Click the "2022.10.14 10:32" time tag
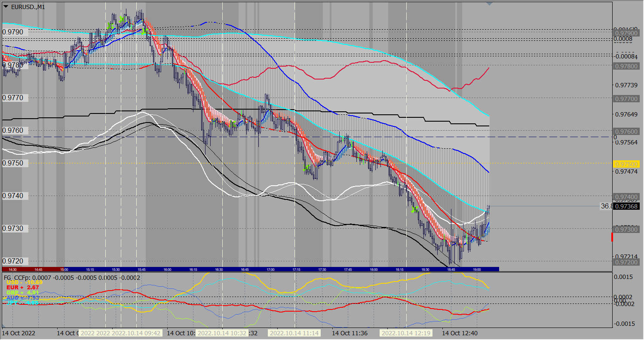The height and width of the screenshot is (340, 644). (222, 333)
